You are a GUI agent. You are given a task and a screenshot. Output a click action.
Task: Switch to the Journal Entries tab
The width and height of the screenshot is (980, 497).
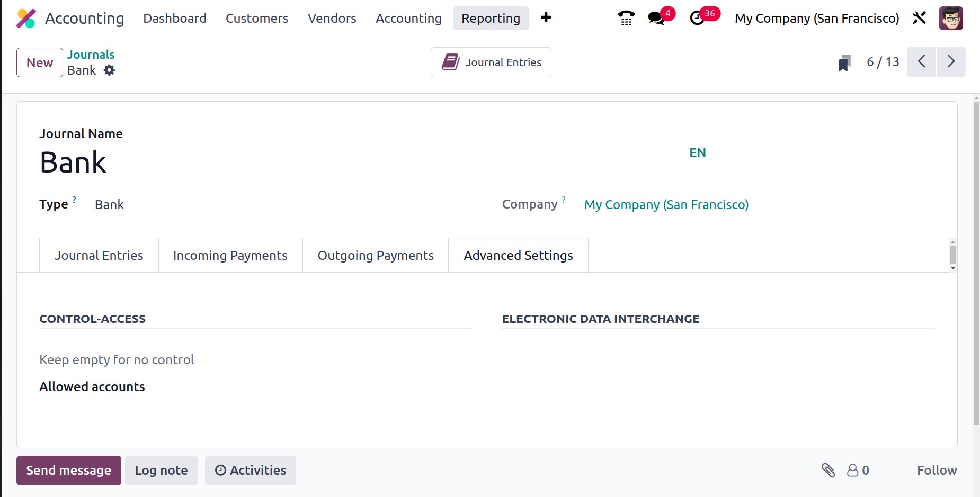(x=99, y=255)
